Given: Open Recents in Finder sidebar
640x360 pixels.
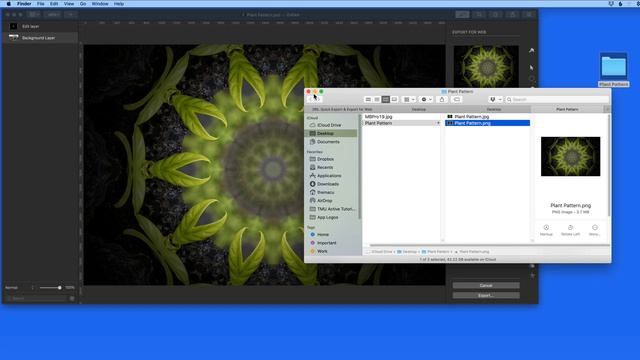Looking at the screenshot, I should point(325,167).
